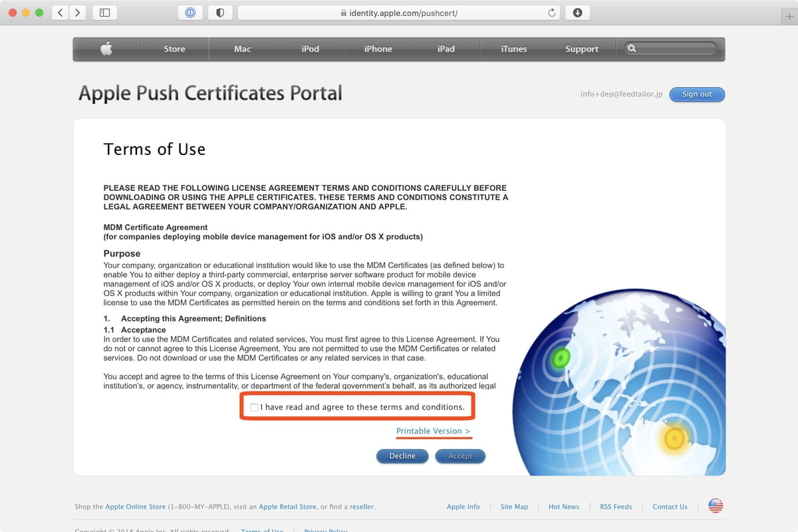Viewport: 798px width, 532px height.
Task: Open the RSS Feeds footer link
Action: (616, 507)
